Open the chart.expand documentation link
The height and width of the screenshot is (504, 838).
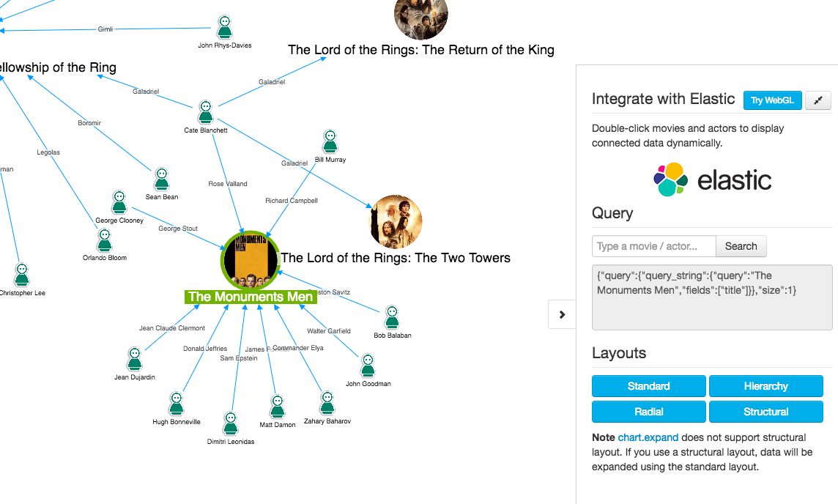pos(648,437)
